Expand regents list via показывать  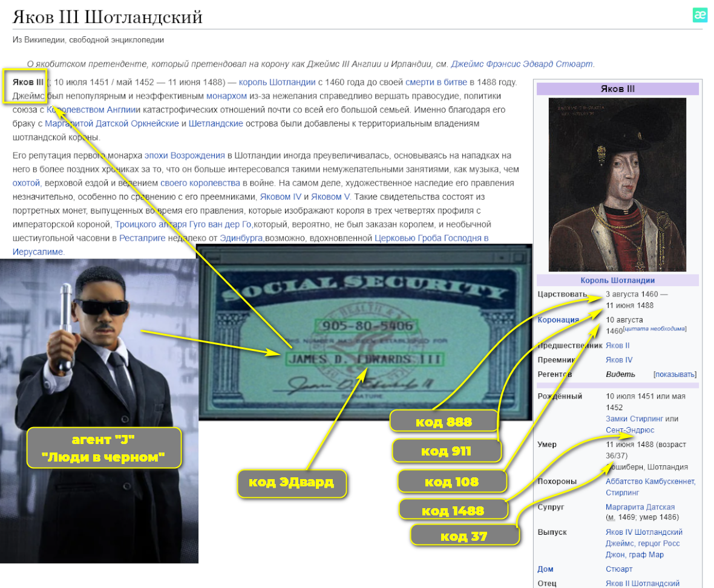(675, 374)
